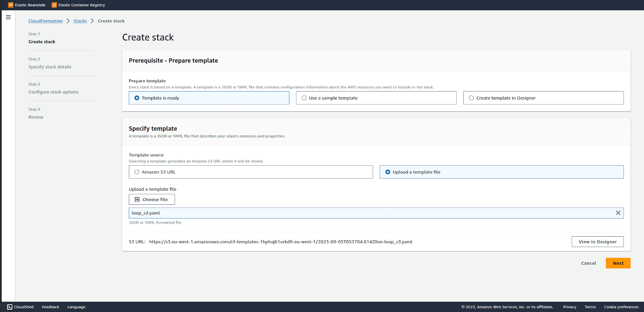Clear the loop_s3.yaml file with X

(x=618, y=213)
